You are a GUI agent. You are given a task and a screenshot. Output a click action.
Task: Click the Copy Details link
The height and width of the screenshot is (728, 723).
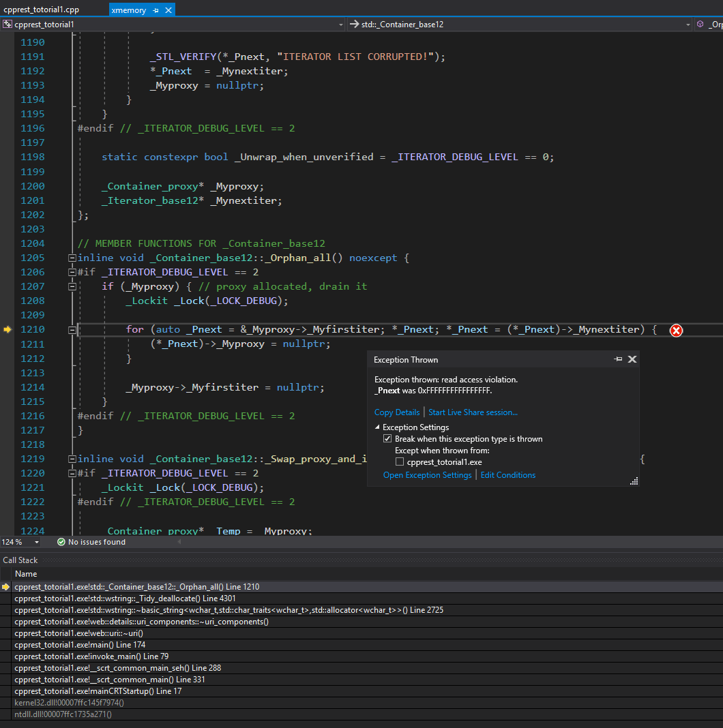[397, 412]
